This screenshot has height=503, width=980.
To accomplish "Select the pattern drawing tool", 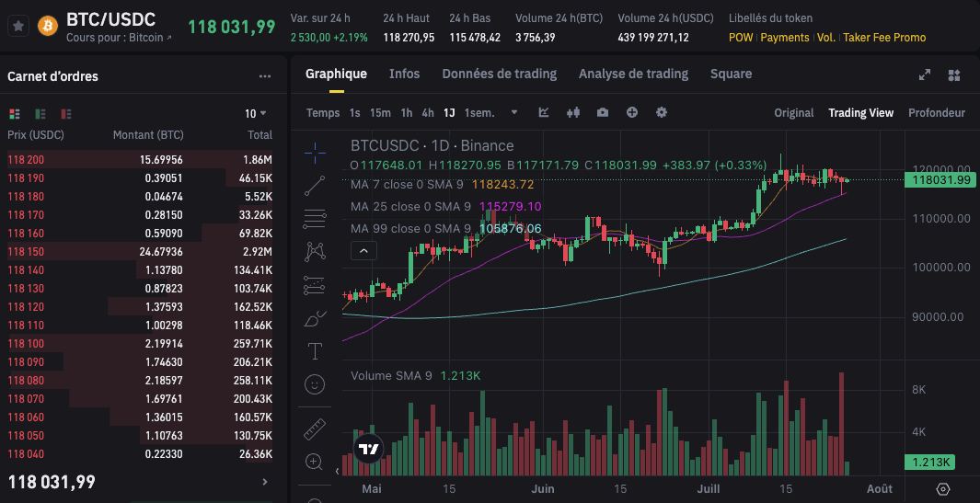I will (315, 252).
